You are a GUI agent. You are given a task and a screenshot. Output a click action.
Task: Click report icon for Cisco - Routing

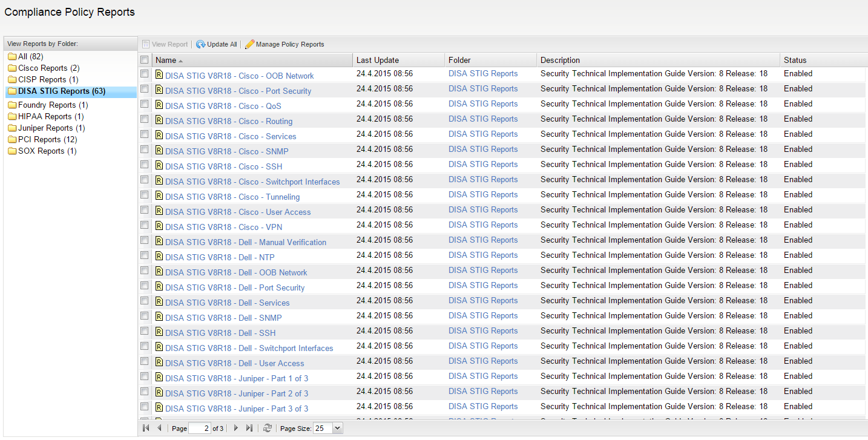click(x=159, y=120)
